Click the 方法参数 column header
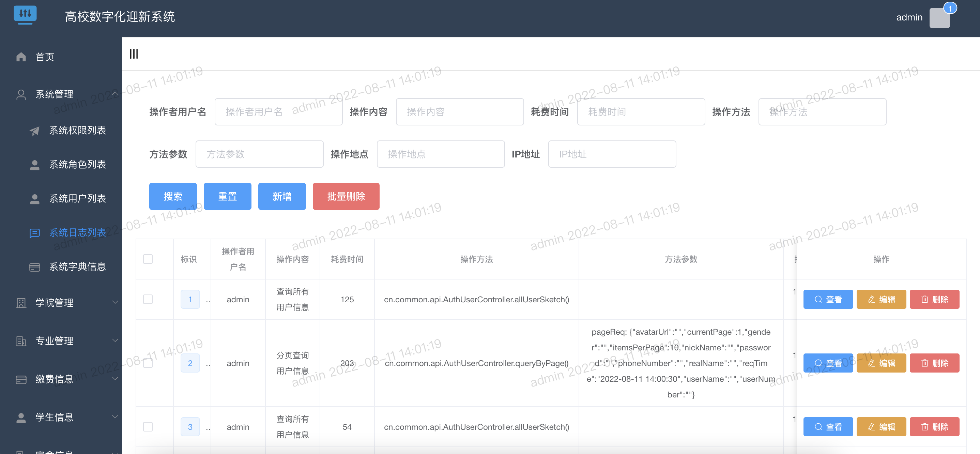The height and width of the screenshot is (454, 980). [681, 259]
